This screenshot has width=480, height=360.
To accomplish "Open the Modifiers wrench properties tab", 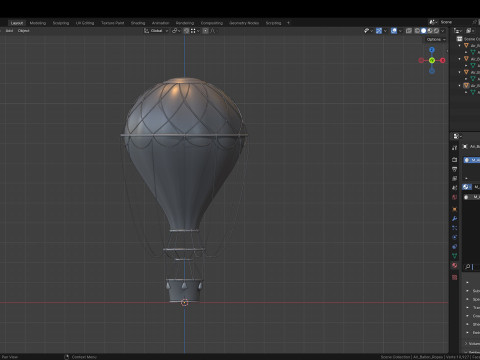I will click(x=455, y=218).
